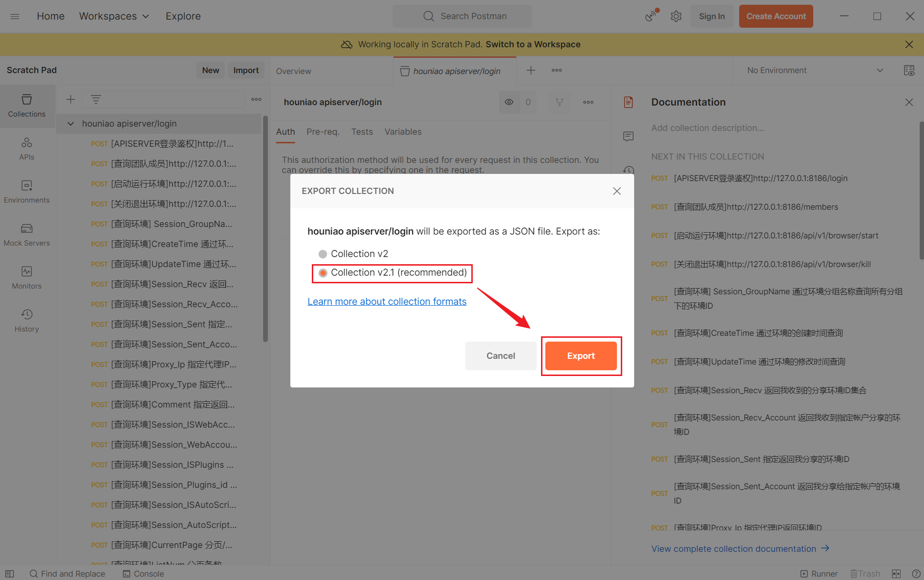Click the Sign In button
The image size is (924, 580).
click(x=712, y=16)
